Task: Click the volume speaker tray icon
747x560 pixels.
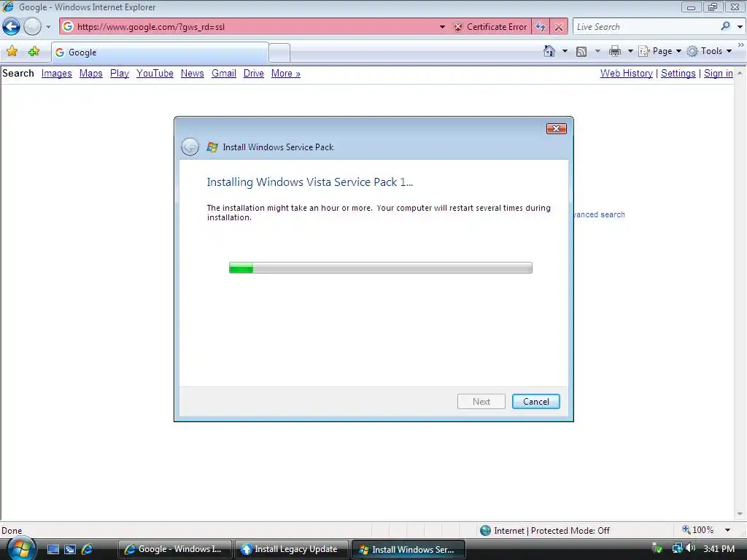Action: [690, 548]
